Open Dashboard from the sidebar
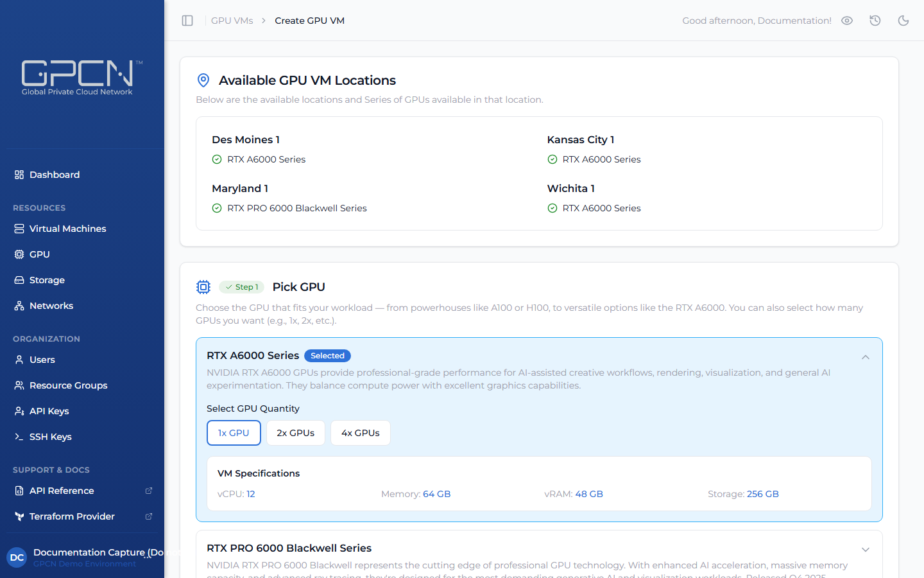Image resolution: width=924 pixels, height=578 pixels. (x=82, y=175)
